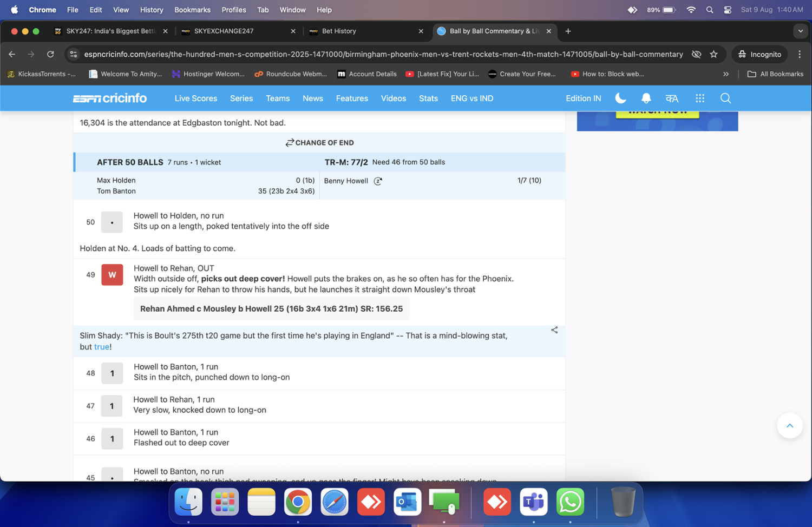
Task: Open the Edition IN selector
Action: (x=583, y=98)
